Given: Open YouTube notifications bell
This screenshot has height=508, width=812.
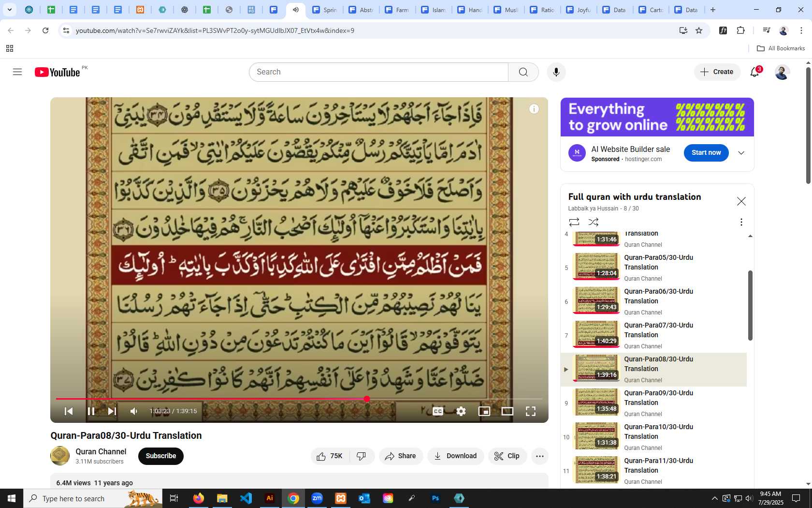Looking at the screenshot, I should [755, 72].
